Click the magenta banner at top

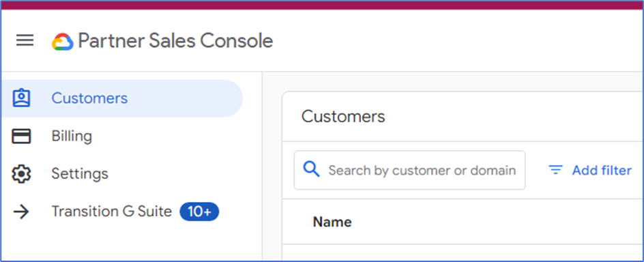tap(322, 5)
